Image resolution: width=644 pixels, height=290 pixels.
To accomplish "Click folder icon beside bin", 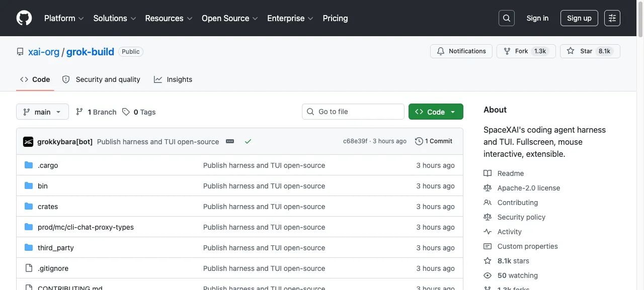I will (29, 186).
